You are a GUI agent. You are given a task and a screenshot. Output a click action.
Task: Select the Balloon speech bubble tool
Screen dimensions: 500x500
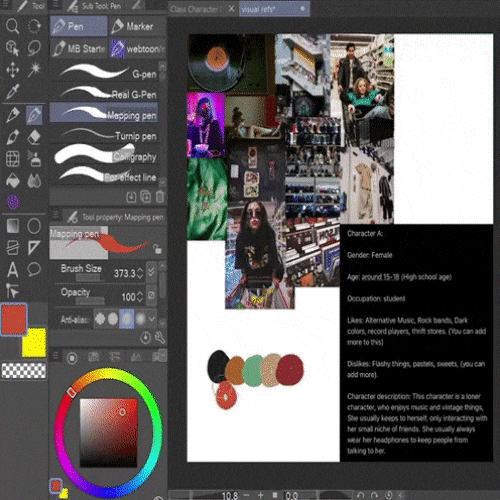point(34,269)
